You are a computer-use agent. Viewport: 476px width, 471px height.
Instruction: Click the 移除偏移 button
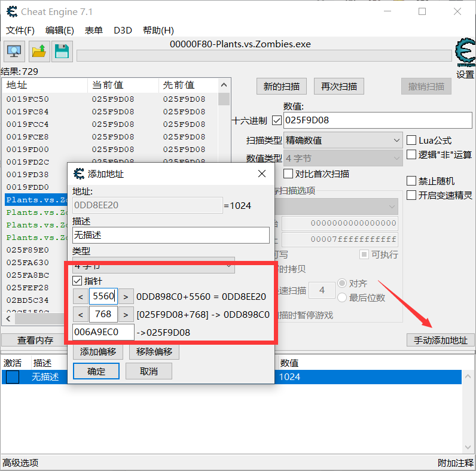click(x=154, y=351)
